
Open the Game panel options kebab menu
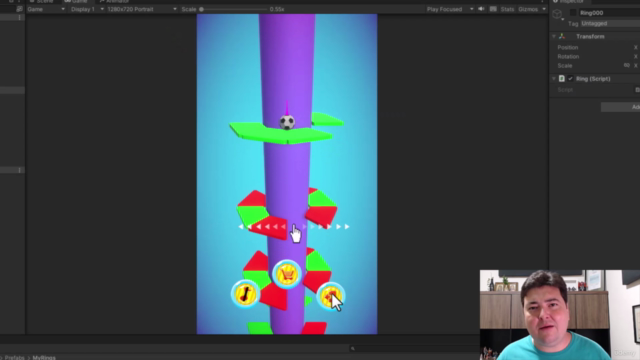click(542, 2)
